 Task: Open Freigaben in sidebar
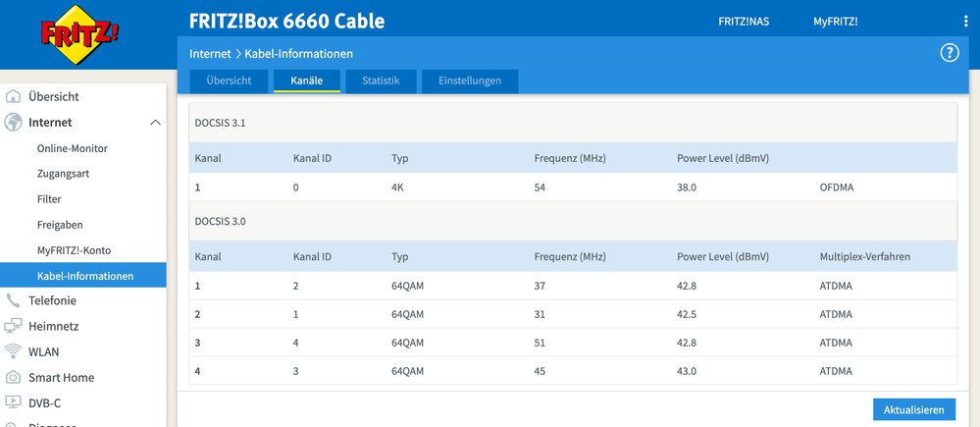click(x=60, y=225)
